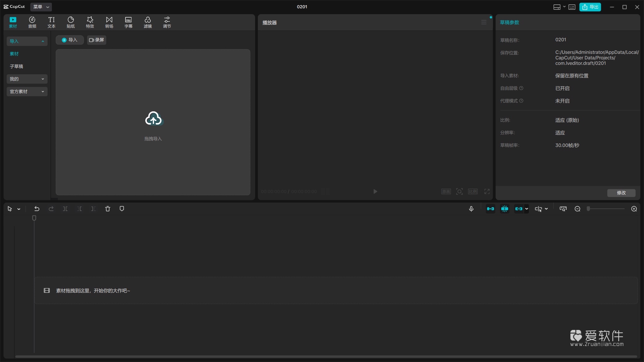Click the delete clip trash icon
The height and width of the screenshot is (362, 644).
point(107,209)
